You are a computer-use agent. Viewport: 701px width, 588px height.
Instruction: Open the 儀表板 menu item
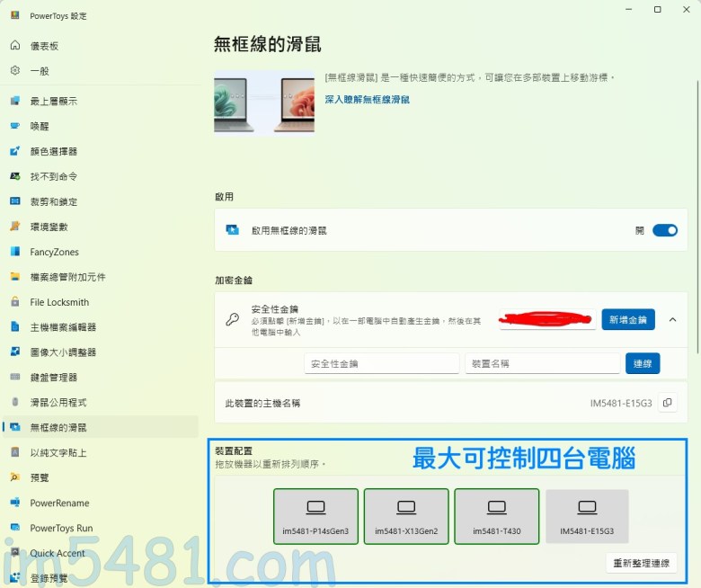102,46
